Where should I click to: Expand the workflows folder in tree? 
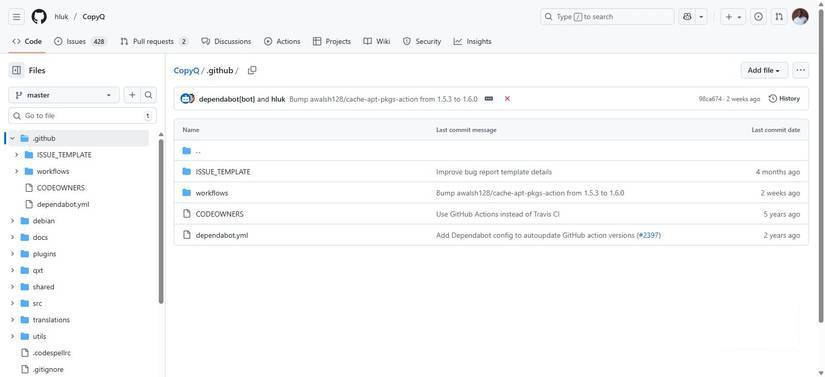point(16,171)
